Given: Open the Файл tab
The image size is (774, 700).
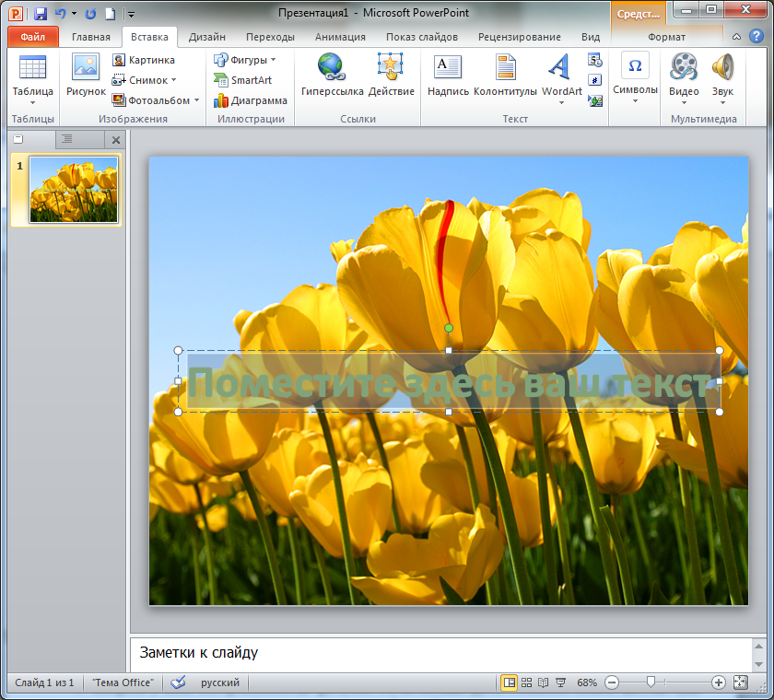Looking at the screenshot, I should [32, 37].
